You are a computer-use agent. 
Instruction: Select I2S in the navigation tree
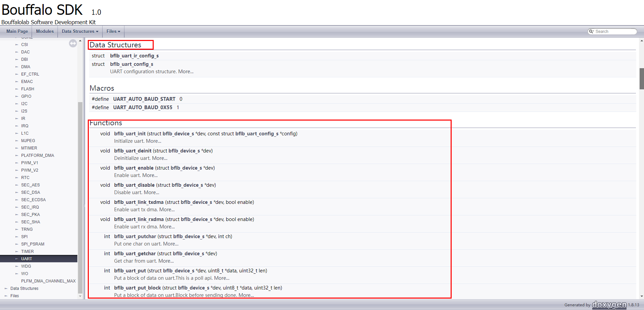point(24,111)
